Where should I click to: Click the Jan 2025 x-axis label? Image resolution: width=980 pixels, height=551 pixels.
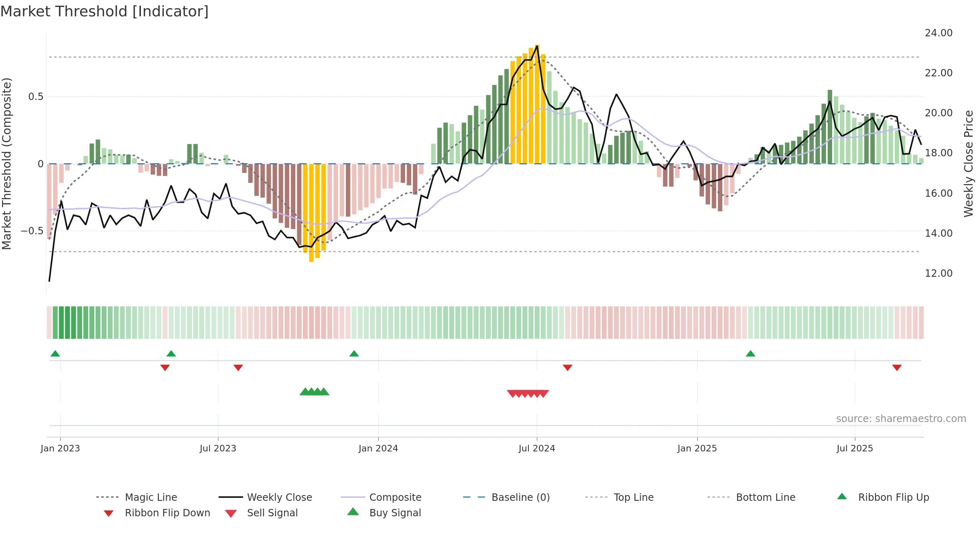697,448
